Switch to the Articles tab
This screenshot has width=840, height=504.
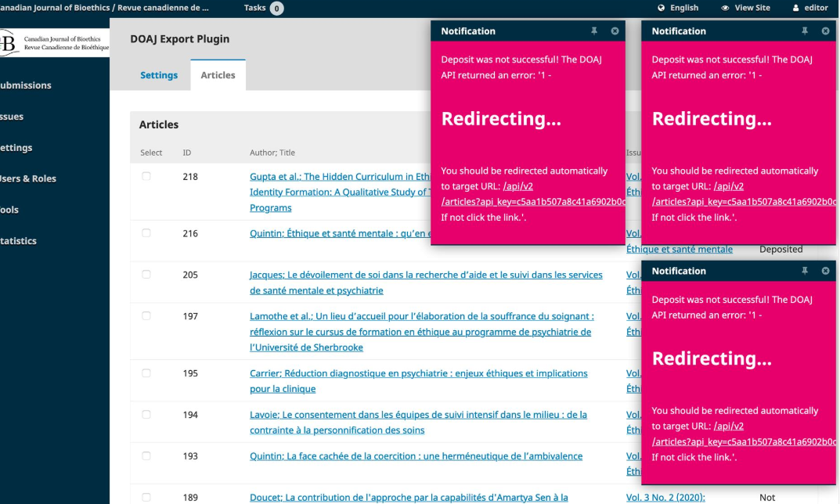click(x=218, y=75)
